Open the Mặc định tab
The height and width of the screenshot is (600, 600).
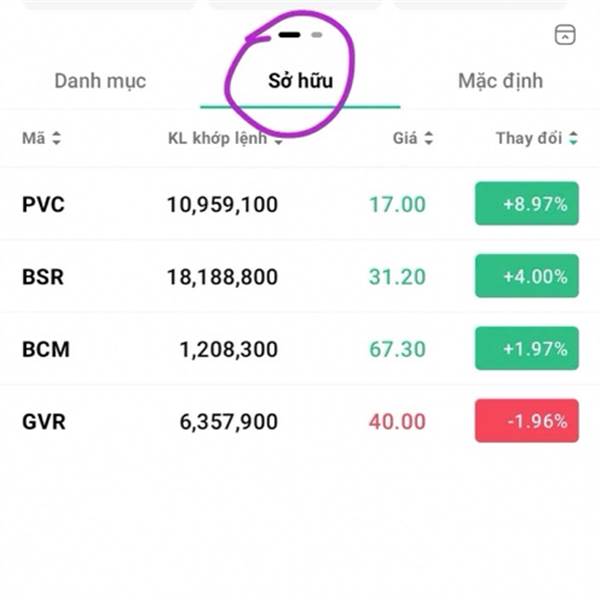pos(500,81)
